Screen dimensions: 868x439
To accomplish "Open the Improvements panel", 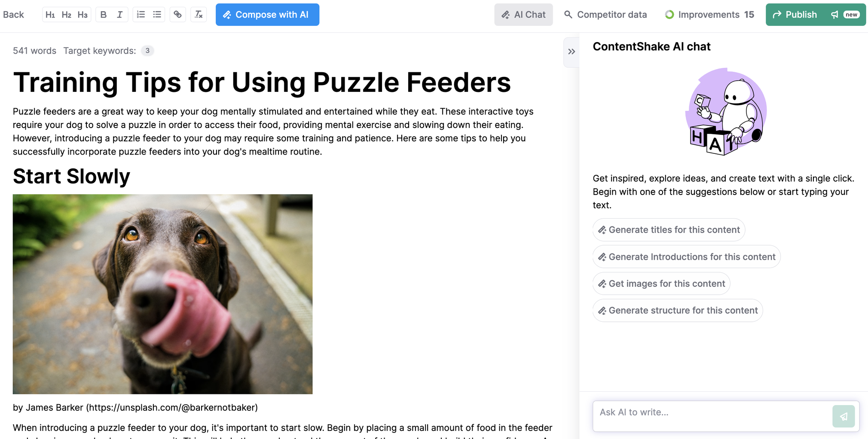I will (709, 15).
